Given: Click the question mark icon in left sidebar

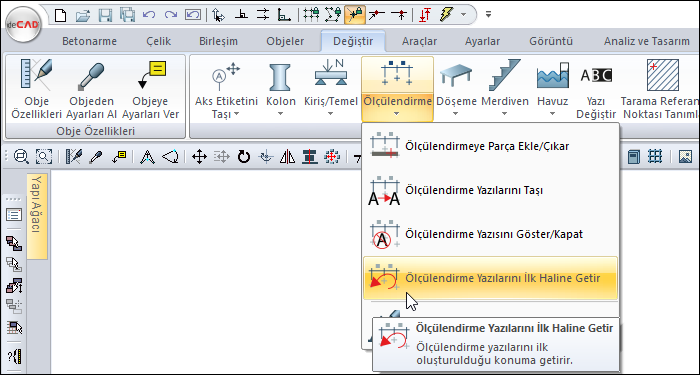Looking at the screenshot, I should tap(14, 356).
